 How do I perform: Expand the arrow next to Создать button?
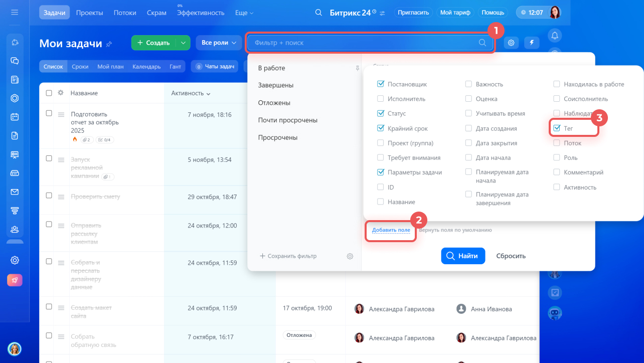(x=183, y=43)
